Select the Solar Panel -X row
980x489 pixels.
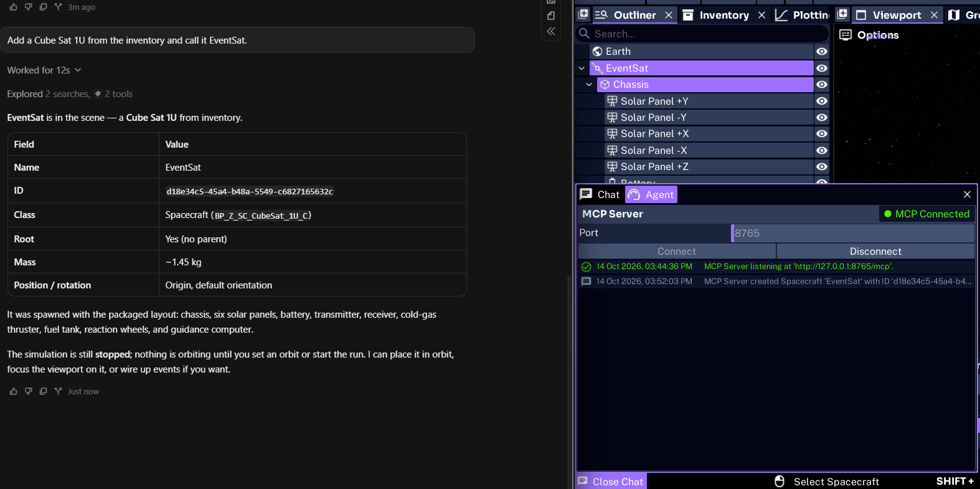pyautogui.click(x=709, y=150)
